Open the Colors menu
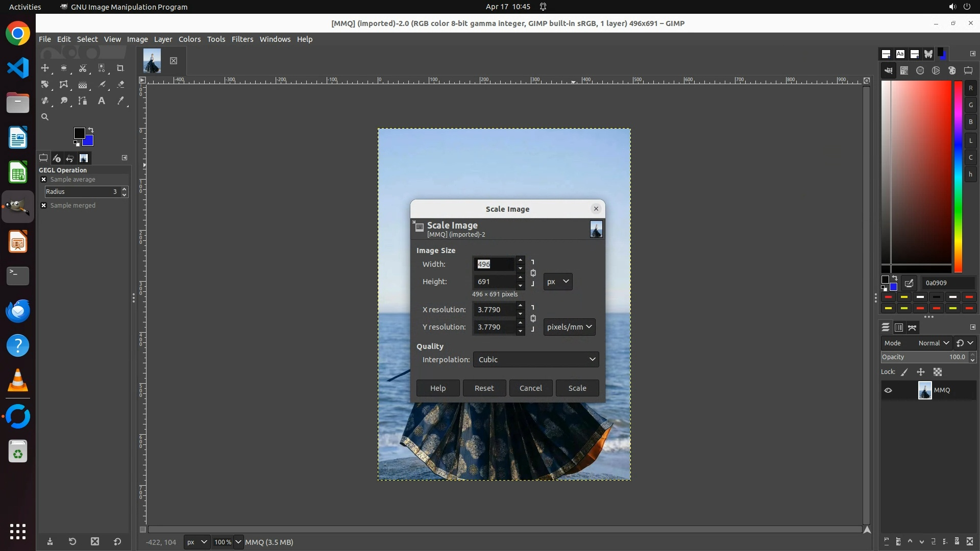This screenshot has width=980, height=551. coord(189,39)
